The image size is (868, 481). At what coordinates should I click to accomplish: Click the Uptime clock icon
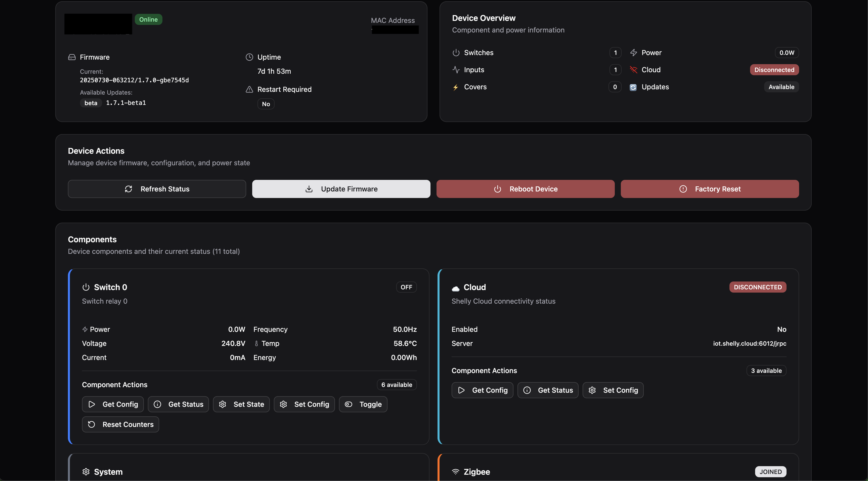(x=249, y=57)
